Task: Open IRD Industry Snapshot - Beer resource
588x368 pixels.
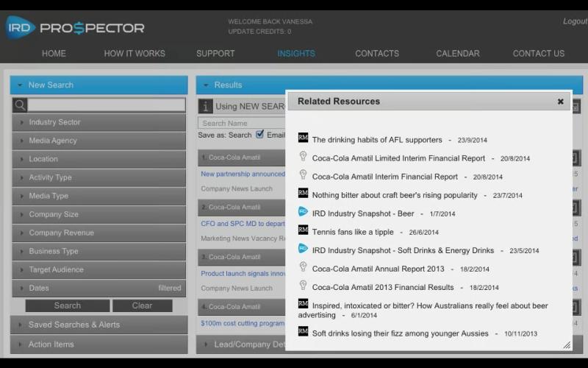Action: tap(363, 213)
